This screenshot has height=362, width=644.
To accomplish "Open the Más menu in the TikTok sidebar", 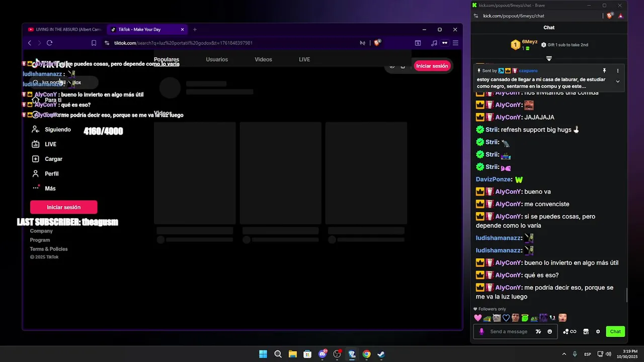I will point(44,189).
